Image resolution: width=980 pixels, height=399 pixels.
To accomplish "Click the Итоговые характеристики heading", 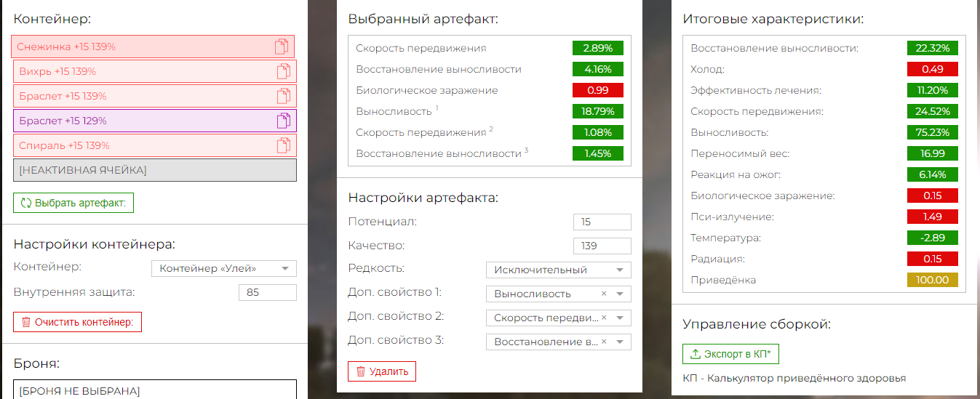I will (774, 20).
